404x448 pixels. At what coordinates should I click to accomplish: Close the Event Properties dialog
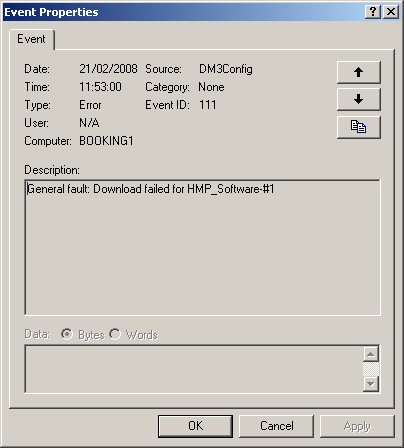tap(391, 12)
